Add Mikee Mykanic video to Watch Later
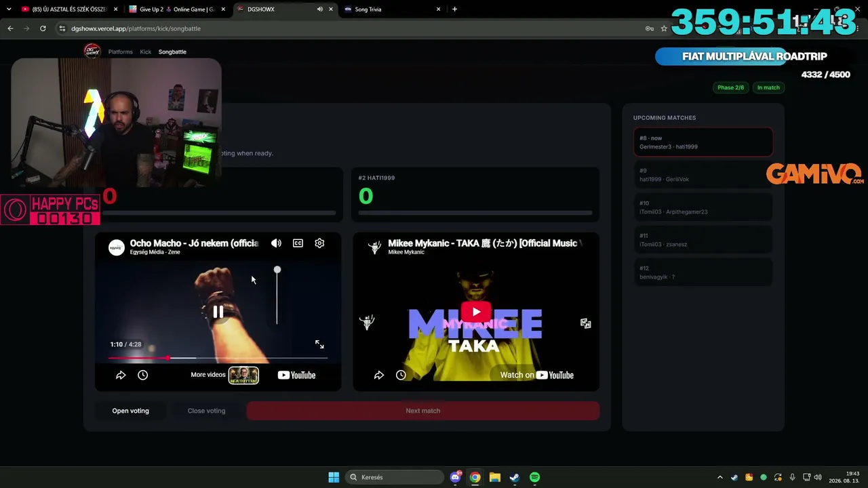 (401, 375)
